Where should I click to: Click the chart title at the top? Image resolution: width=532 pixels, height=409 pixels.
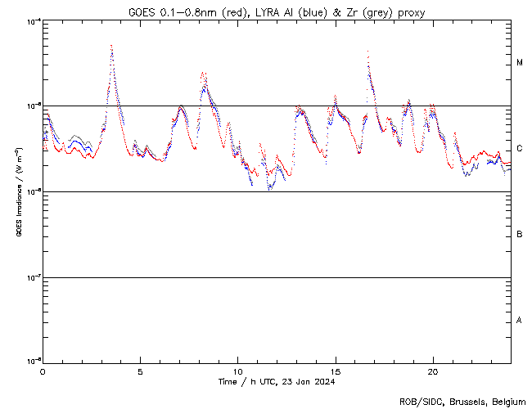pyautogui.click(x=277, y=11)
